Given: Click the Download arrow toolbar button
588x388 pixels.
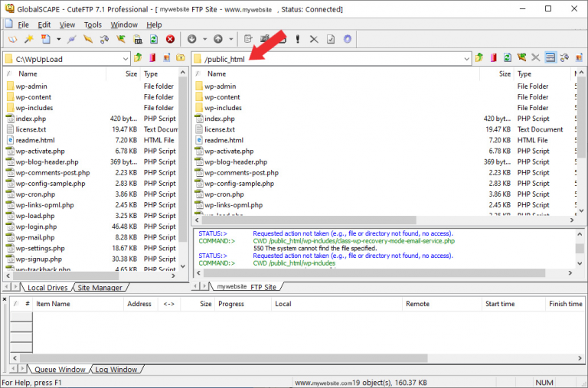Looking at the screenshot, I should pos(191,39).
